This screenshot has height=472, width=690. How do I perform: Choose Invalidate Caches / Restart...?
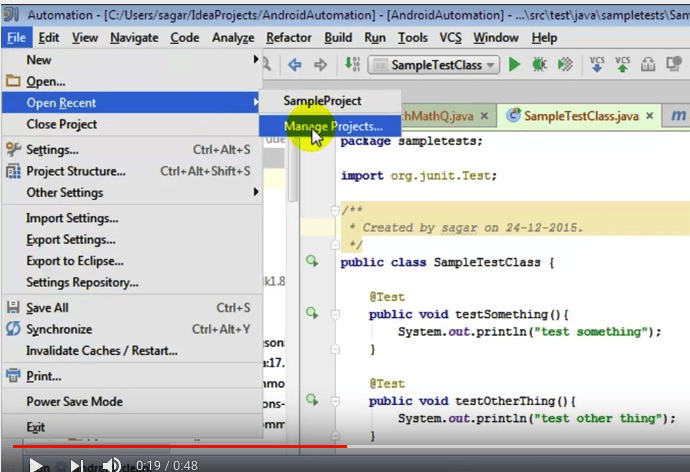click(101, 351)
